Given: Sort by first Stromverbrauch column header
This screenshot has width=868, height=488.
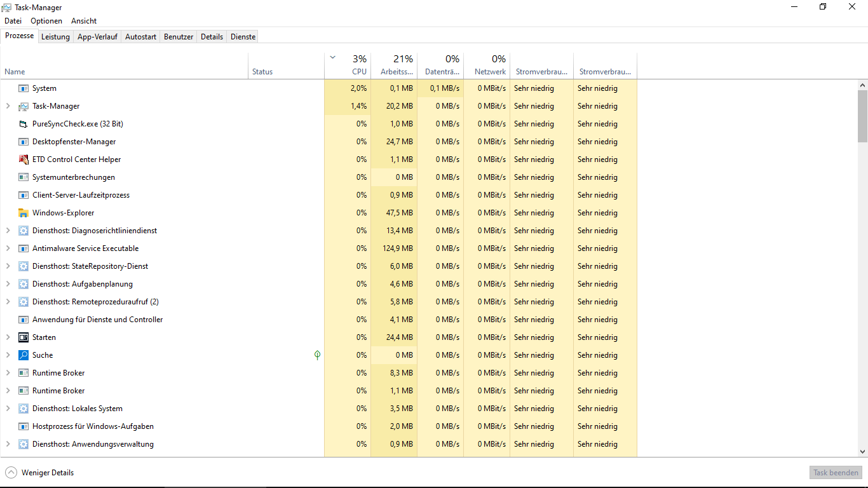Looking at the screenshot, I should [x=541, y=65].
